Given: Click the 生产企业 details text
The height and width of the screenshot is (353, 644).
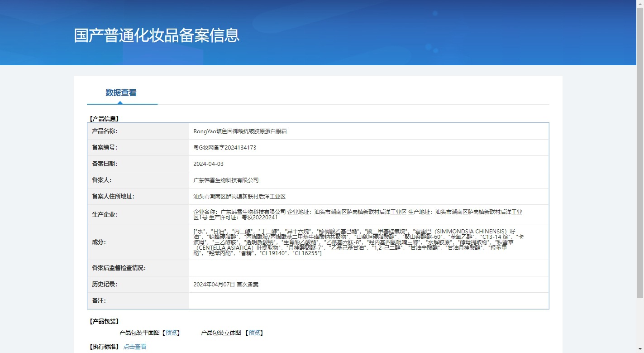Looking at the screenshot, I should (358, 214).
